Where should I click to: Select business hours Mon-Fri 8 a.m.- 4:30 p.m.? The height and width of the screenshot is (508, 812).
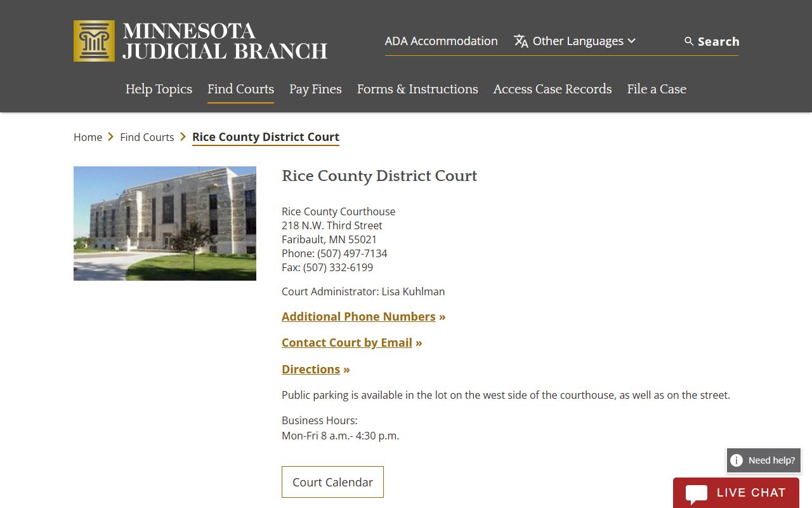point(341,436)
